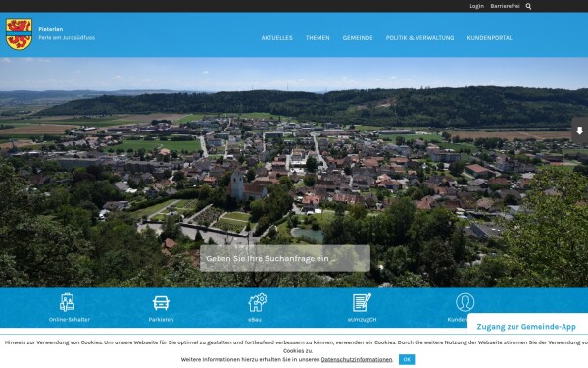Open the AKTUELLES menu

tap(276, 38)
